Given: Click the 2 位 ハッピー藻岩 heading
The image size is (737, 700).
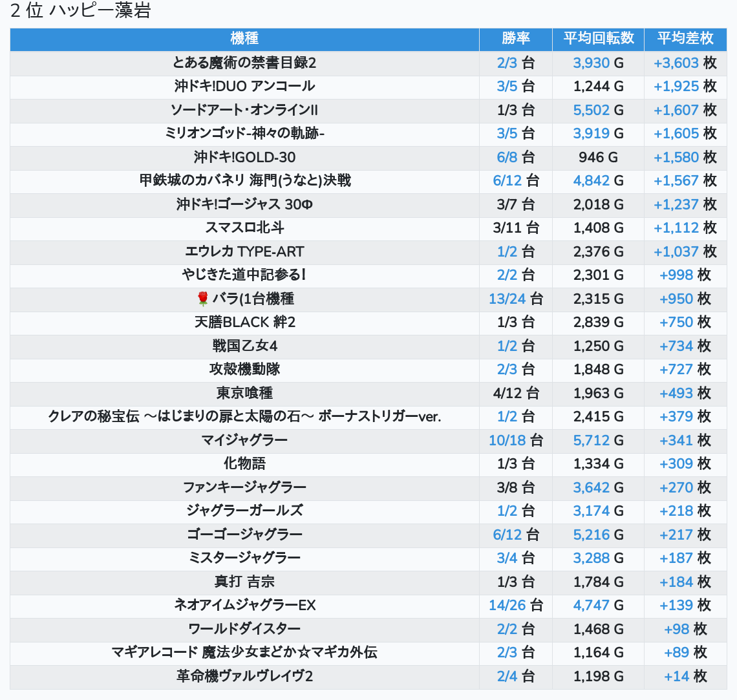Looking at the screenshot, I should [x=80, y=10].
